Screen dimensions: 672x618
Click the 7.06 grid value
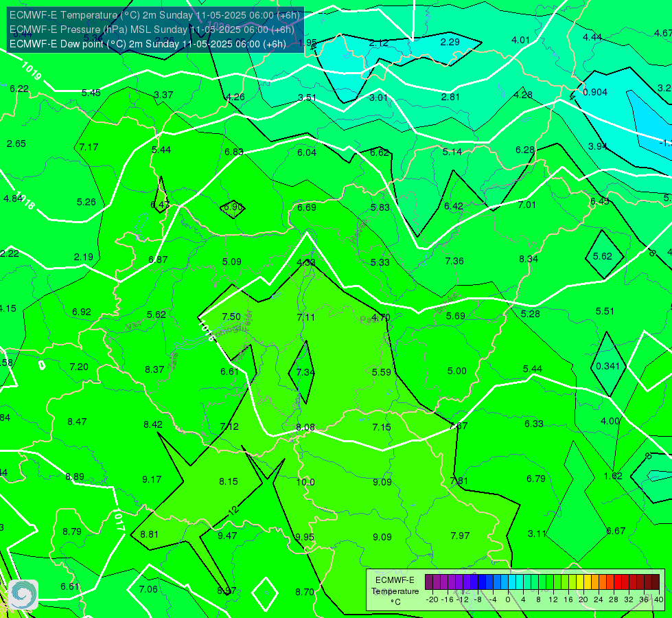pos(148,589)
